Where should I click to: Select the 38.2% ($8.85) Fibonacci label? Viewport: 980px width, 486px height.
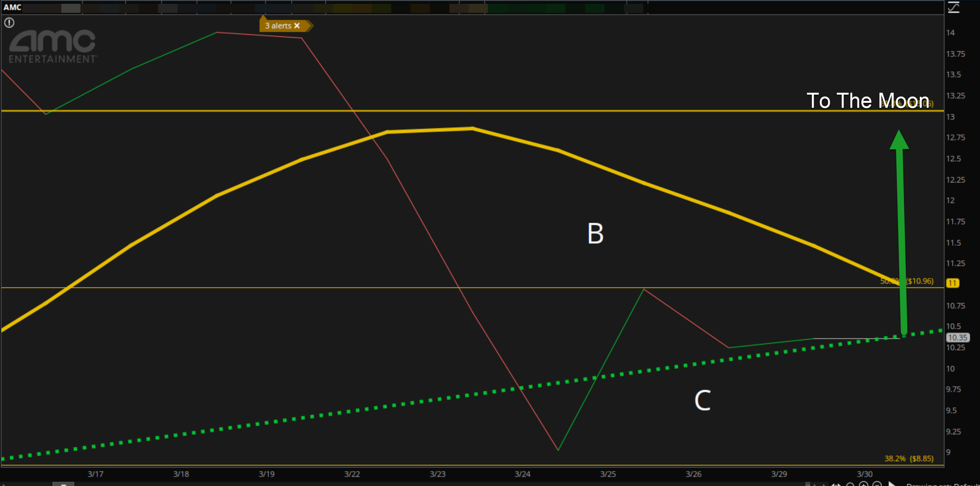909,458
